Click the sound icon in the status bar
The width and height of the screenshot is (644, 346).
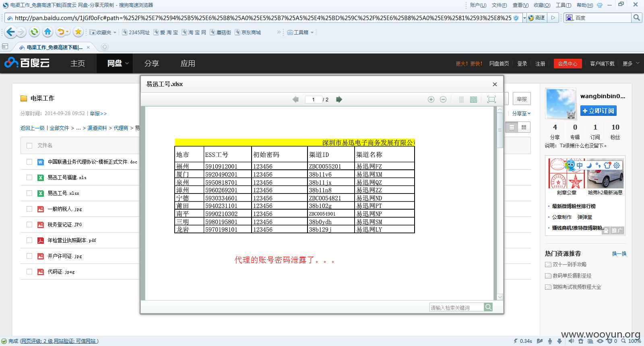571,341
